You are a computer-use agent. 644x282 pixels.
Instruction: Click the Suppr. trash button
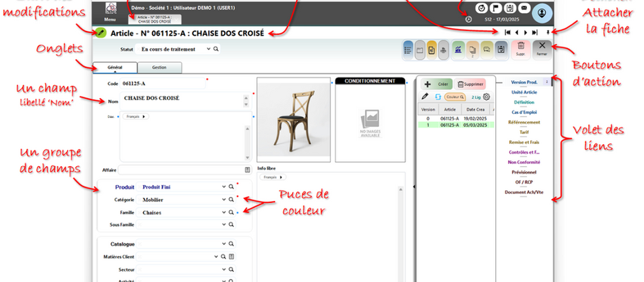(521, 50)
